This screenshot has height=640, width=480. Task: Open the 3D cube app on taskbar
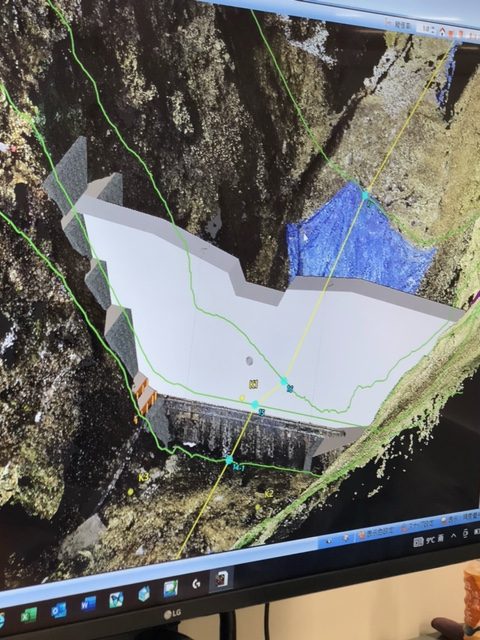click(x=144, y=594)
